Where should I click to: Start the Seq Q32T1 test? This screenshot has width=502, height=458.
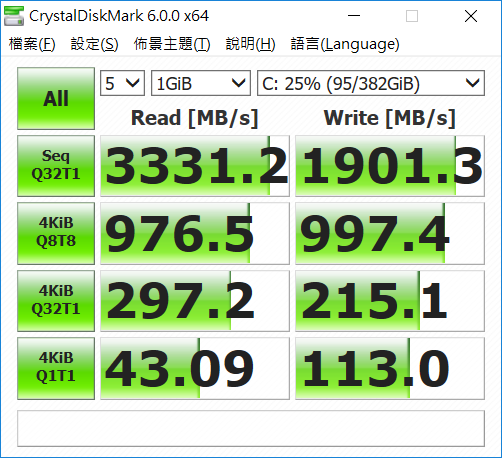[x=56, y=166]
